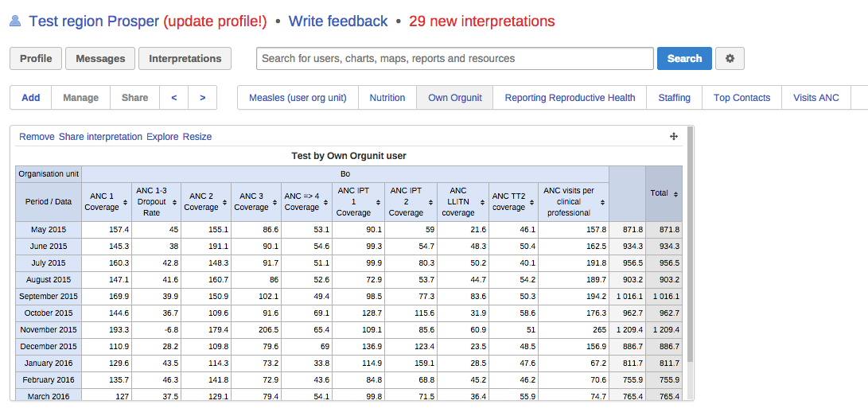Image resolution: width=868 pixels, height=416 pixels.
Task: Switch to the Nutrition dashboard tab
Action: pos(387,98)
